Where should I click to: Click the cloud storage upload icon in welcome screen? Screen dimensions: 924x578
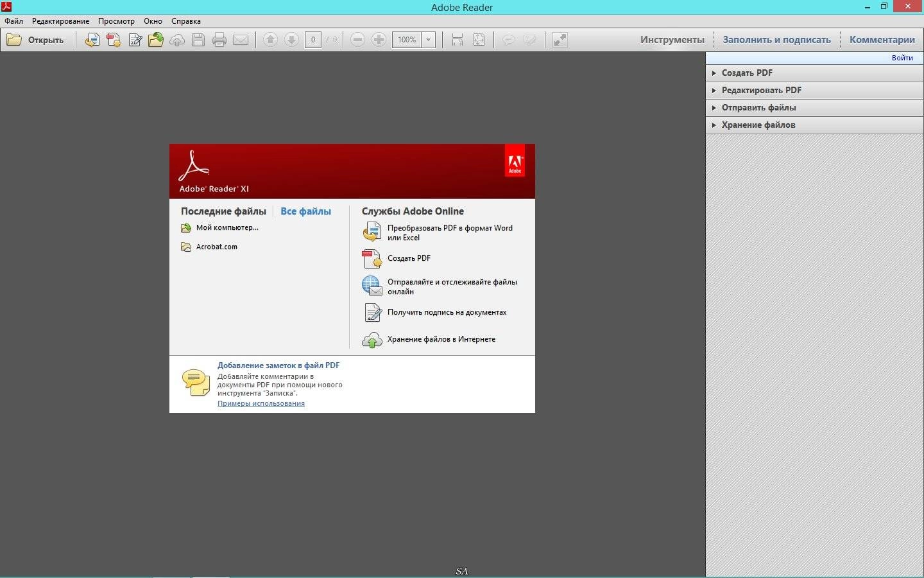[372, 340]
